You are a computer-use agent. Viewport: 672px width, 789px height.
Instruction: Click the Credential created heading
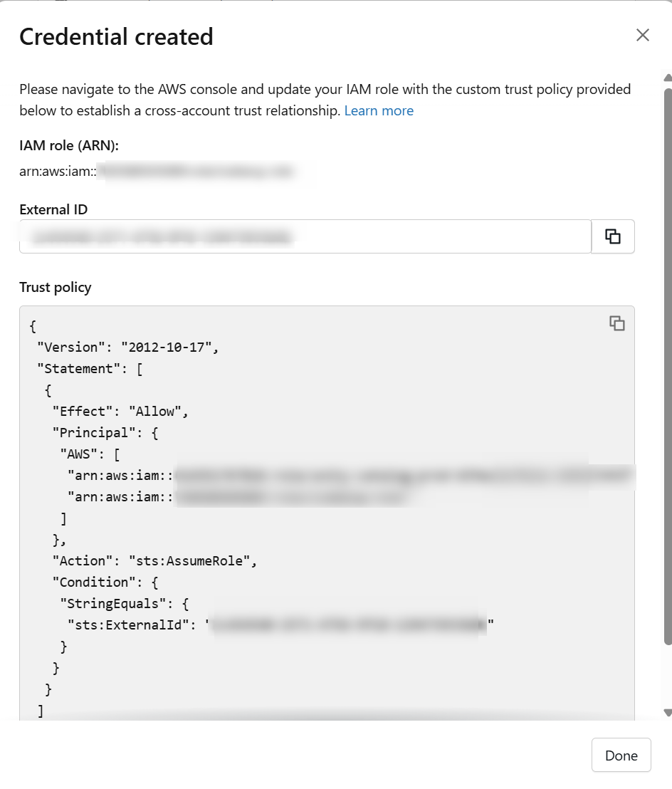(x=116, y=36)
